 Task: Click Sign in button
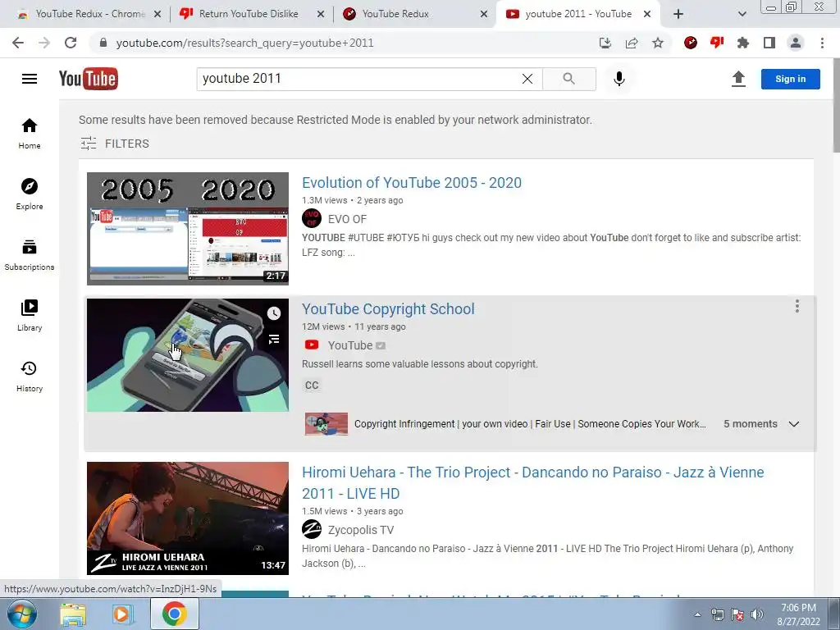click(790, 79)
